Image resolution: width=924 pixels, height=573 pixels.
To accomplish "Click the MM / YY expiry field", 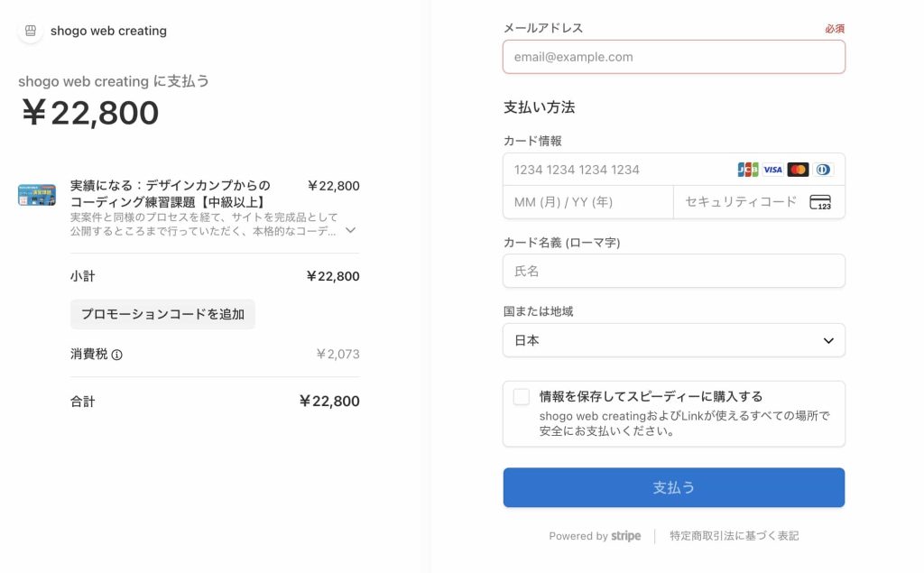I will 587,202.
